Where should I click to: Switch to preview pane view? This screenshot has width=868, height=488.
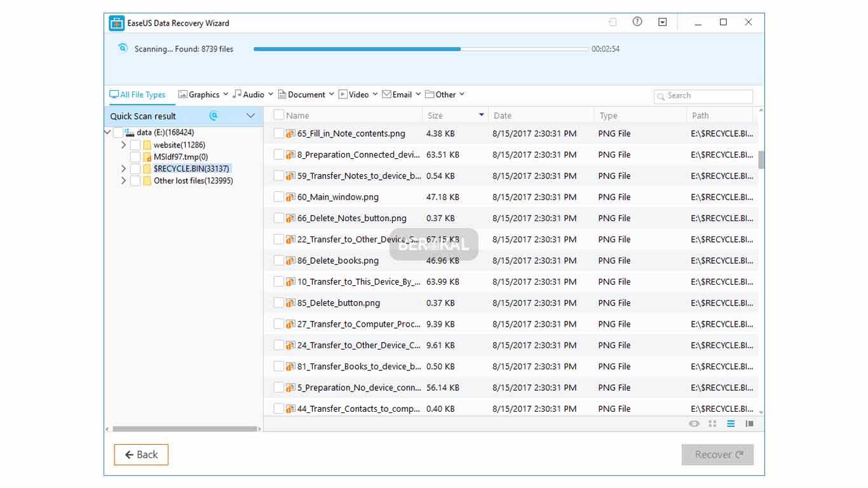[x=749, y=424]
